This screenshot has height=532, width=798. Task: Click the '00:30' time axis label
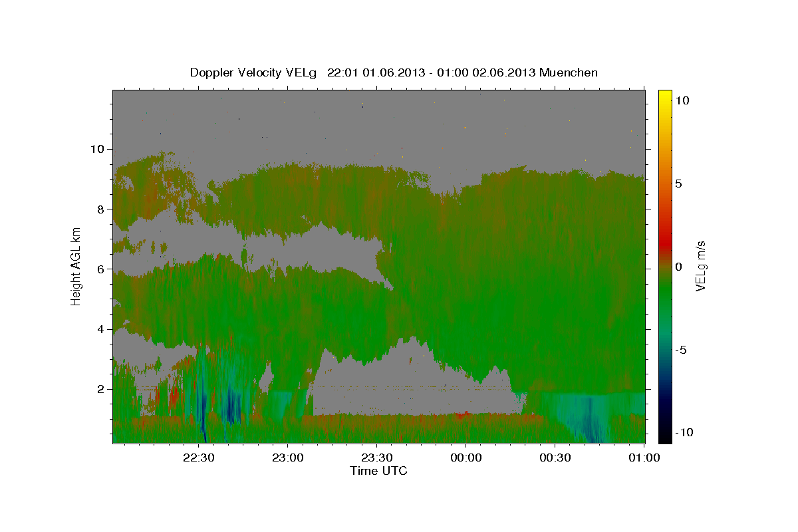pyautogui.click(x=555, y=458)
